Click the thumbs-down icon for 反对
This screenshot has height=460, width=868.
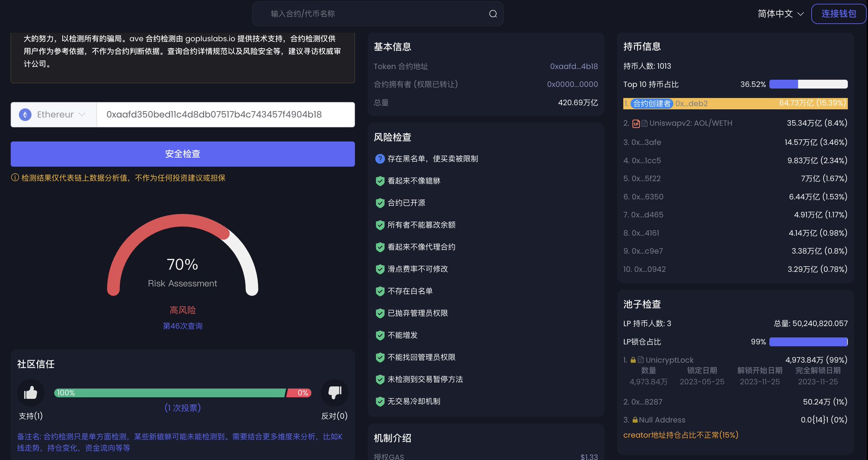334,393
